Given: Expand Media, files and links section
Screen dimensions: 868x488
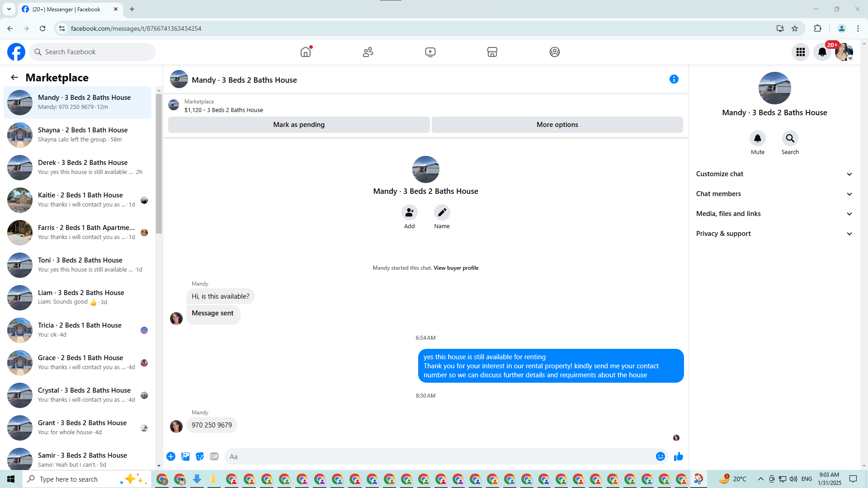Looking at the screenshot, I should 774,214.
